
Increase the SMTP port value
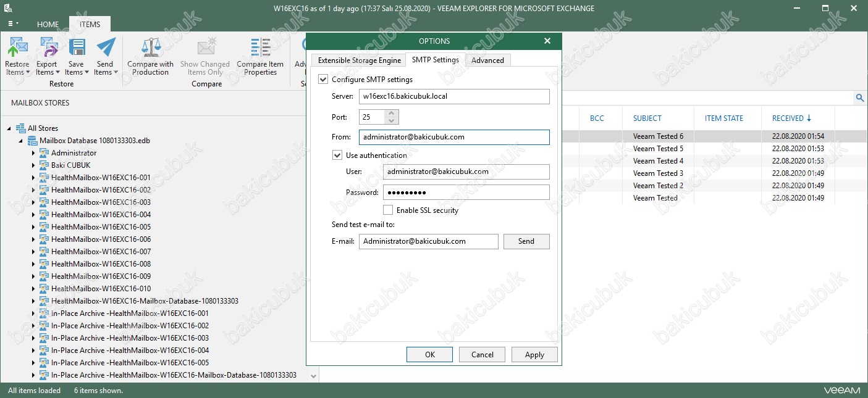click(392, 114)
